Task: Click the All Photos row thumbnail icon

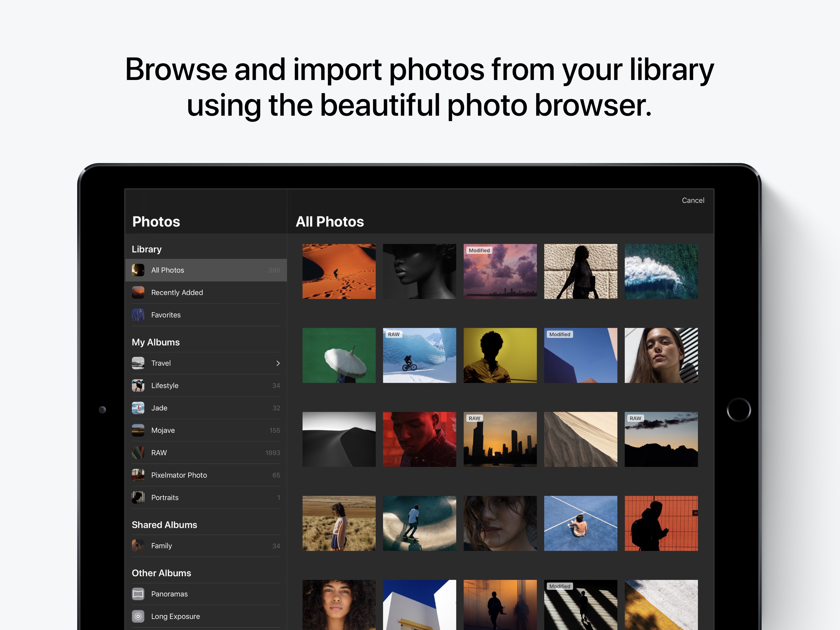Action: [x=138, y=270]
